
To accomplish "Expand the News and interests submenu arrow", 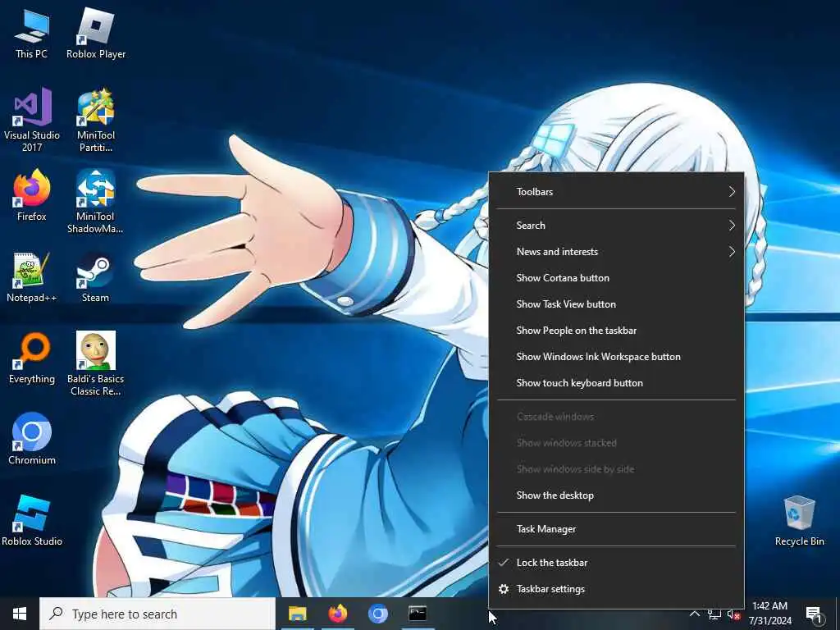I will pyautogui.click(x=732, y=252).
